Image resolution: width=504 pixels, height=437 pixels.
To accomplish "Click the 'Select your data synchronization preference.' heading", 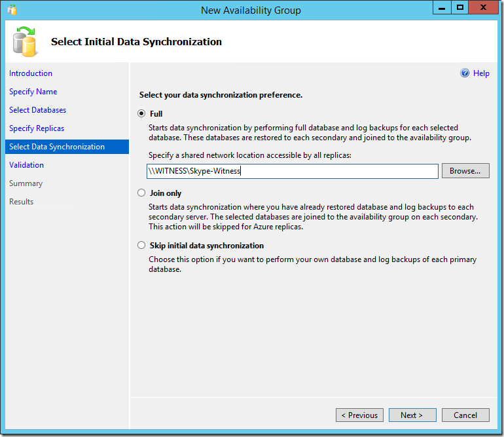I will 221,95.
